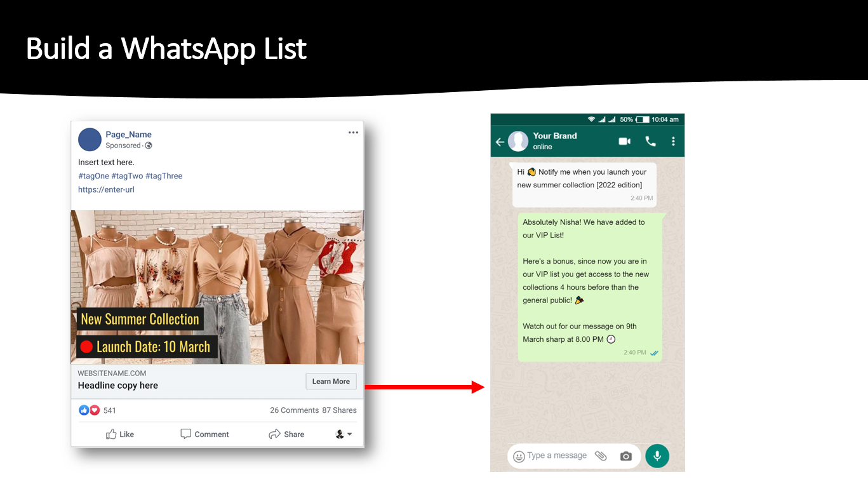Viewport: 868px width, 491px height.
Task: Click the Learn More button
Action: tap(331, 381)
